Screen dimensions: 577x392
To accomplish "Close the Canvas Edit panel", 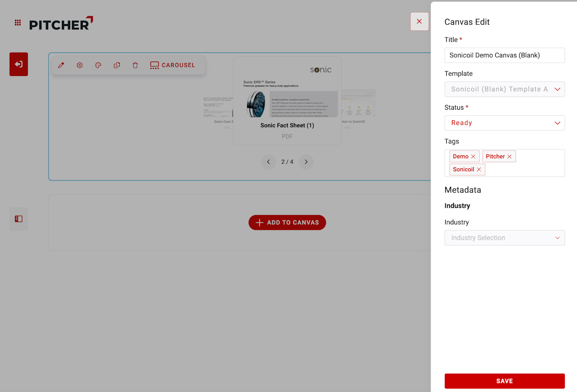I will [419, 22].
